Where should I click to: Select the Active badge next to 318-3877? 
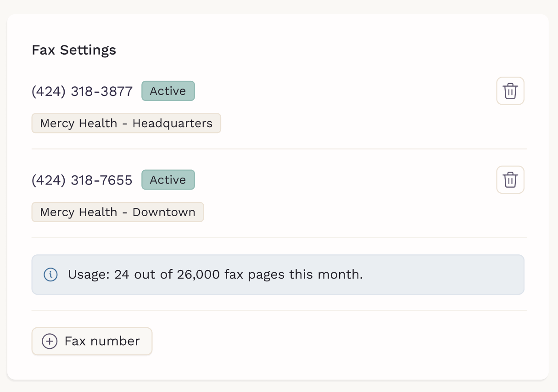tap(168, 91)
